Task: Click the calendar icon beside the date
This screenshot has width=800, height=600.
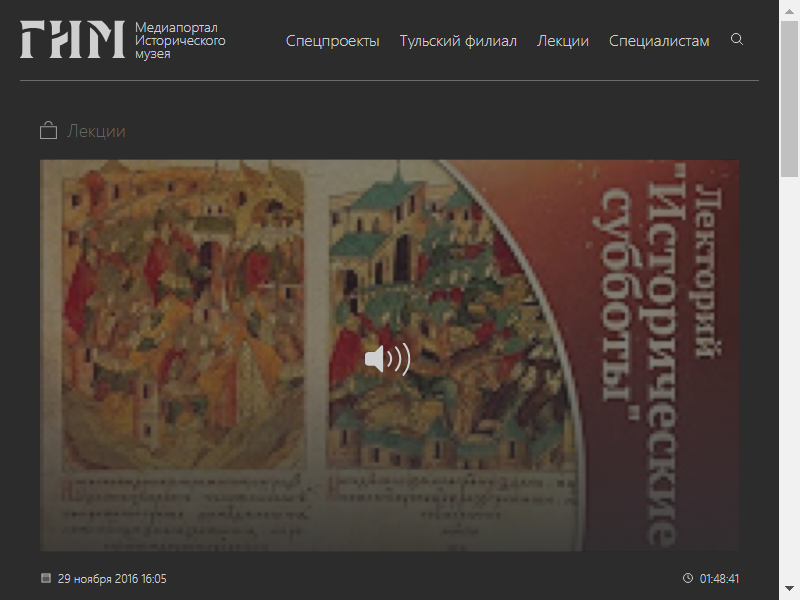Action: click(46, 578)
